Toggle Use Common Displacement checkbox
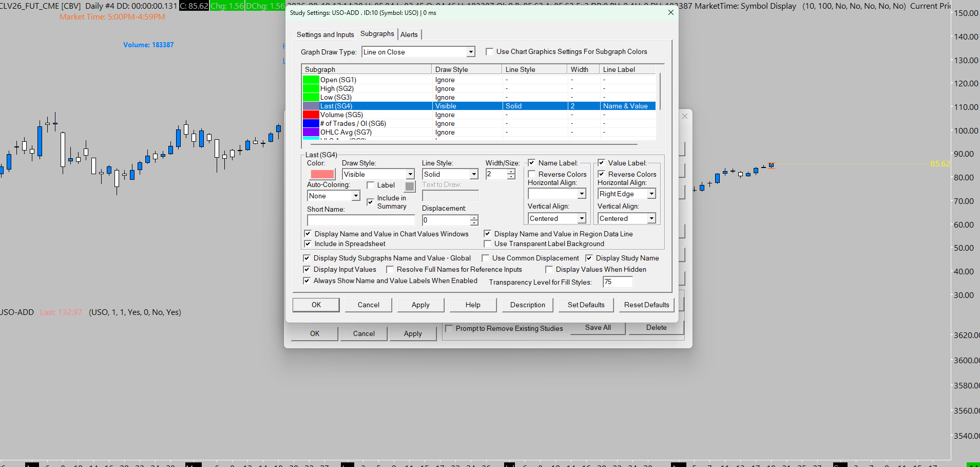Screen dimensions: 980x467 486,258
